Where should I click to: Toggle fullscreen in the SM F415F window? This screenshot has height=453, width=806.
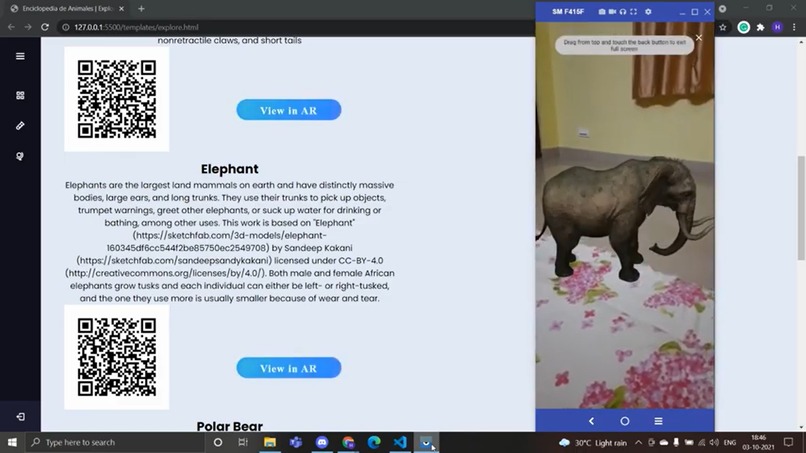[x=633, y=11]
